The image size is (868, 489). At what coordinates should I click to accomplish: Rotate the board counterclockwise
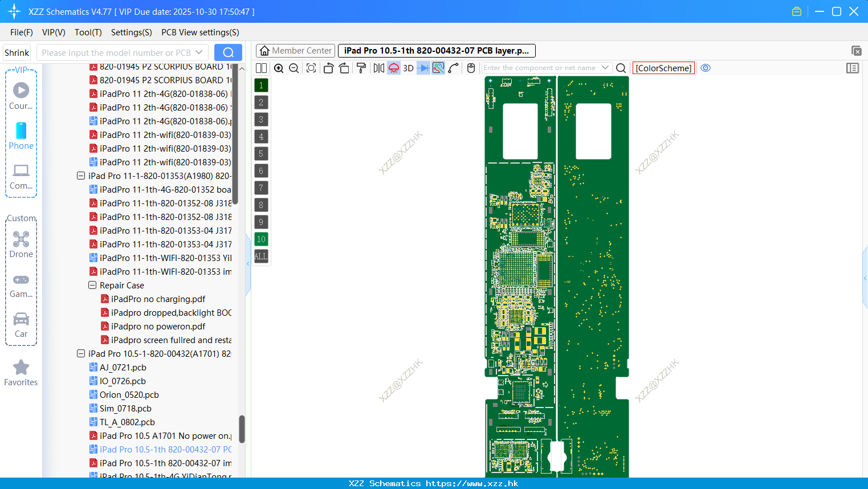(328, 68)
